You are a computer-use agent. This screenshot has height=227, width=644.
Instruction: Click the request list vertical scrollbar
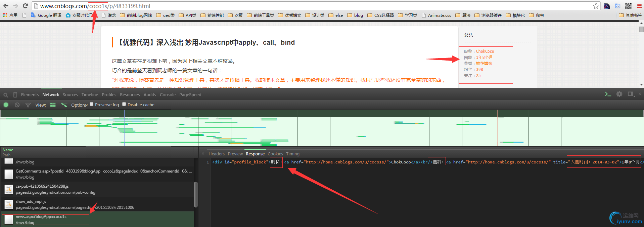[196, 194]
